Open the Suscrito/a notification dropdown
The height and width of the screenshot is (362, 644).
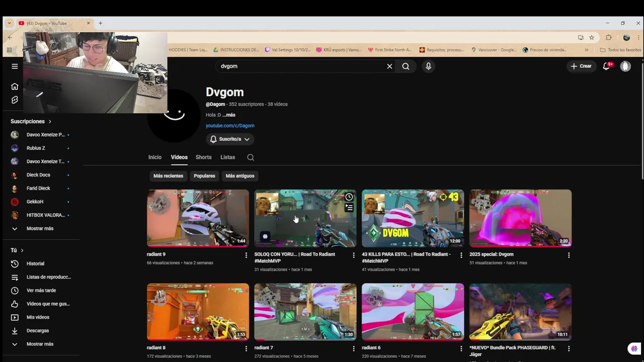[229, 139]
